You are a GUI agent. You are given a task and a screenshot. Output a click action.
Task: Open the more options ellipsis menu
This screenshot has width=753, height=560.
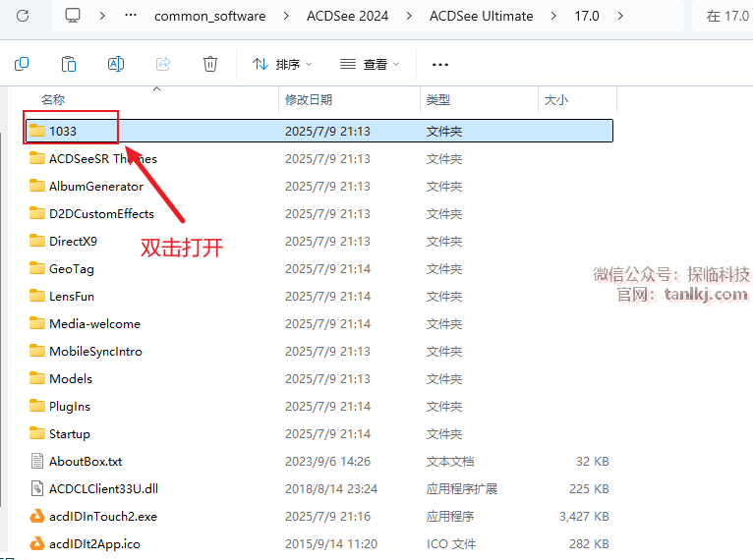(x=439, y=64)
